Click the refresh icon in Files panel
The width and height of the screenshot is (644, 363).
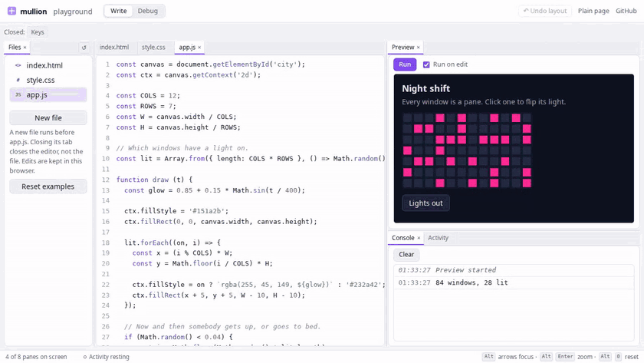click(84, 48)
